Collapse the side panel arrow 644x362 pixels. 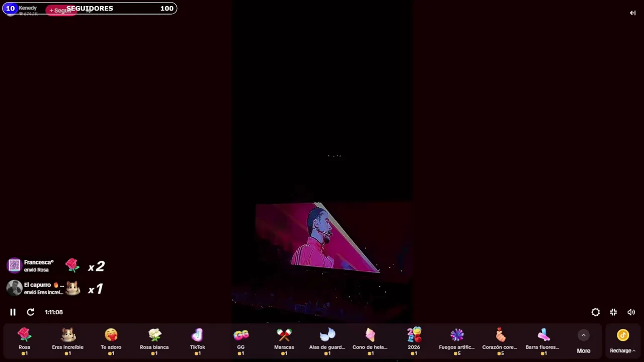pos(633,13)
